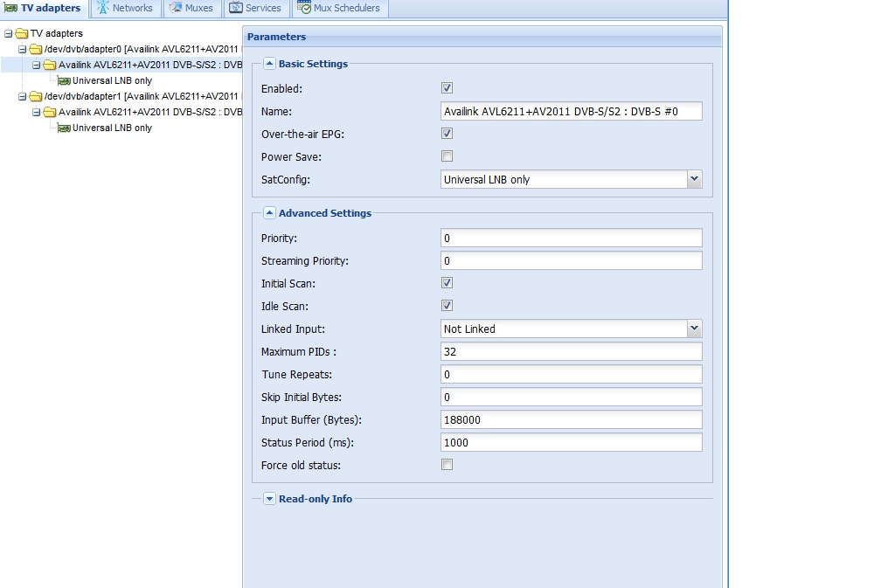Viewport: 881px width, 588px height.
Task: Click card icon of Universal LNB under adapter1
Action: pyautogui.click(x=64, y=128)
